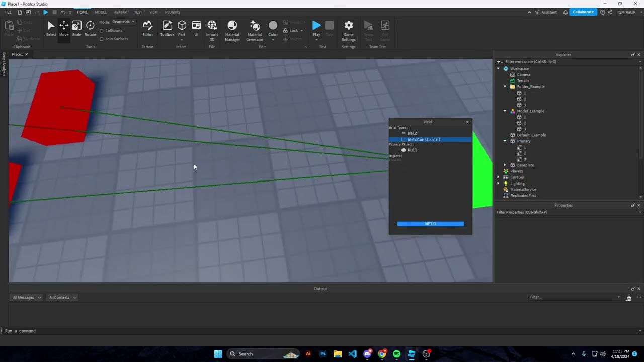Click New file icon in quick access bar
644x362 pixels.
(x=20, y=12)
